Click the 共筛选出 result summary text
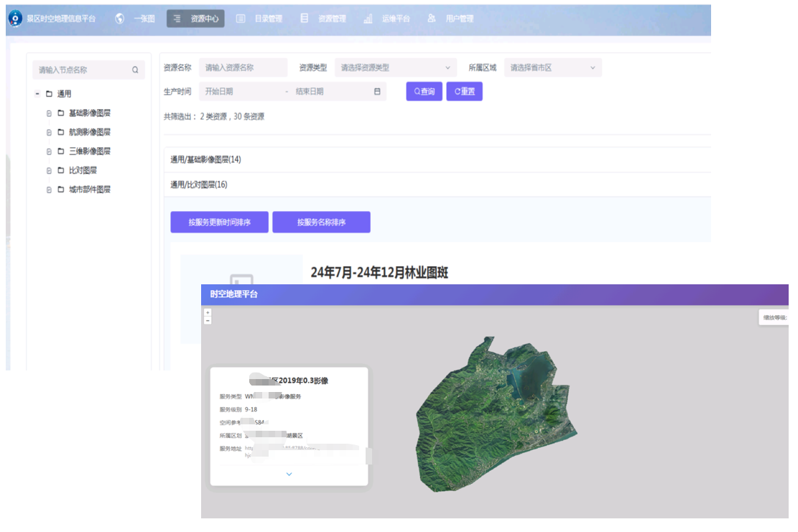The height and width of the screenshot is (532, 798). (x=214, y=116)
